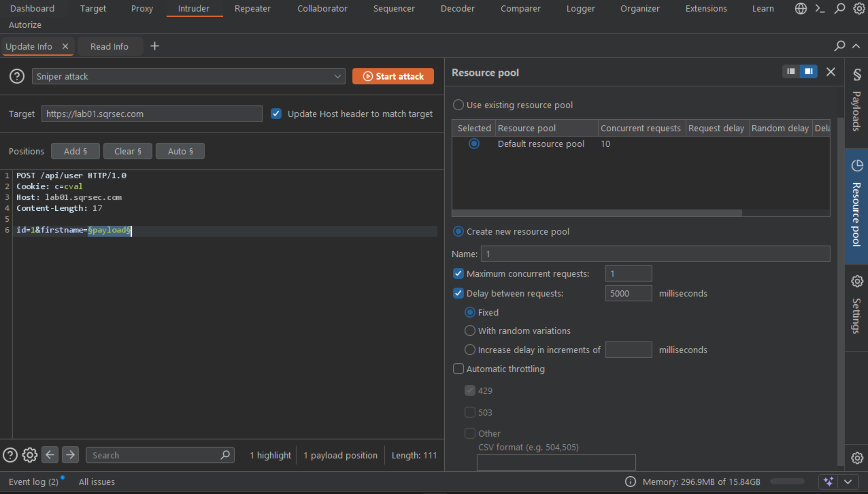Click the Start attack button
868x494 pixels.
tap(393, 76)
